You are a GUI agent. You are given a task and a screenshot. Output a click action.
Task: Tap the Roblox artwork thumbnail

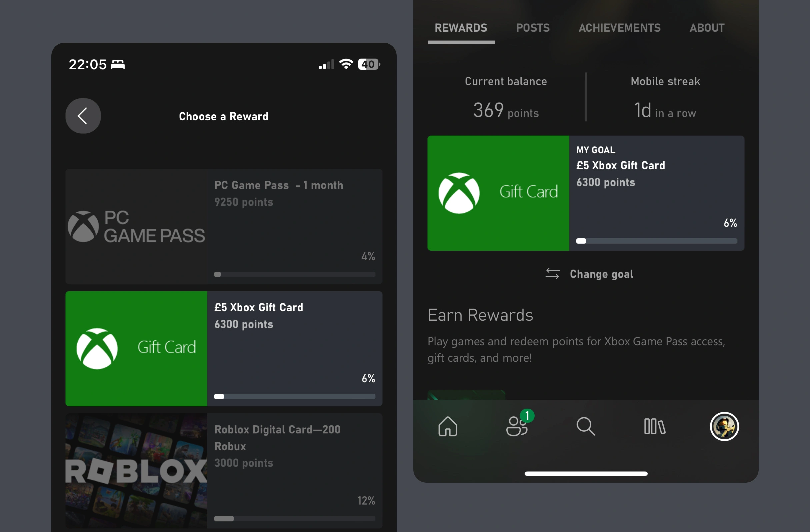[136, 471]
